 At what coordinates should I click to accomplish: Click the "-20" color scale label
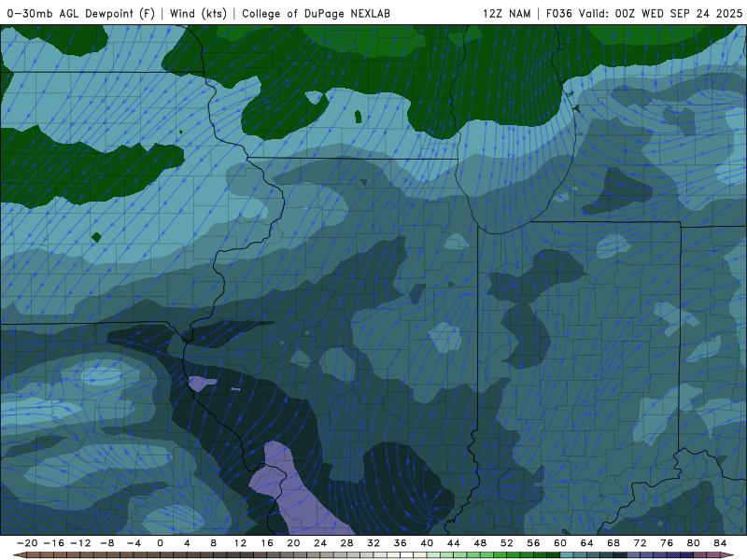pos(27,543)
